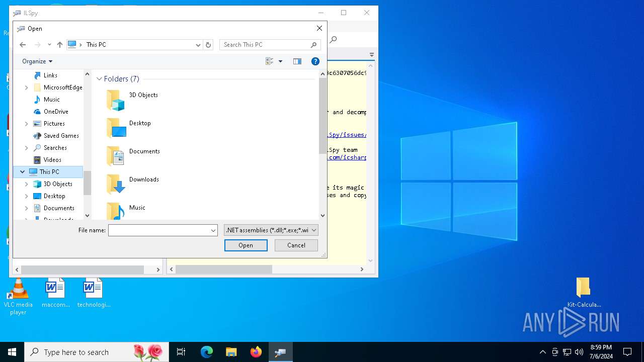Open dialog Help via question mark
The width and height of the screenshot is (644, 362).
(x=315, y=61)
